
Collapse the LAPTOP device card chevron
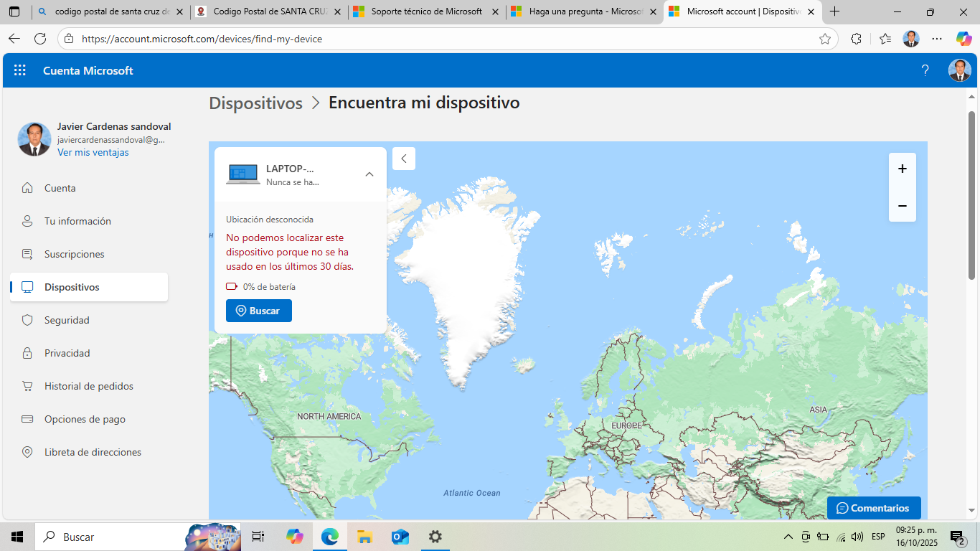pos(369,174)
